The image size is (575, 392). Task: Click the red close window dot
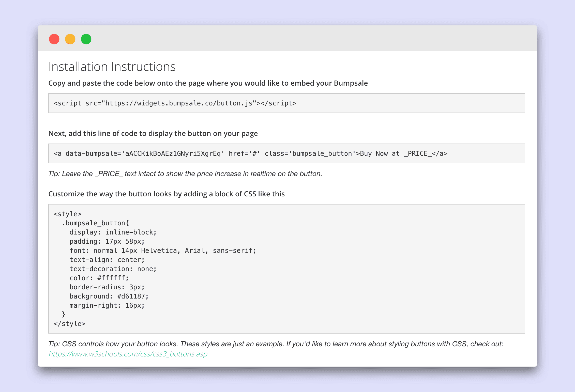click(54, 39)
